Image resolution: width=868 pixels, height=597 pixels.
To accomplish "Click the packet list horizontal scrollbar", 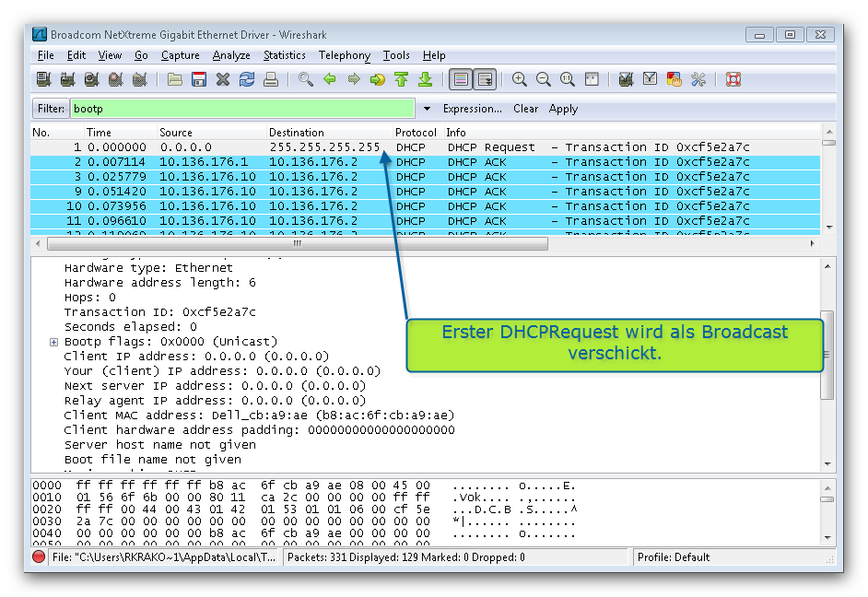I will 298,243.
